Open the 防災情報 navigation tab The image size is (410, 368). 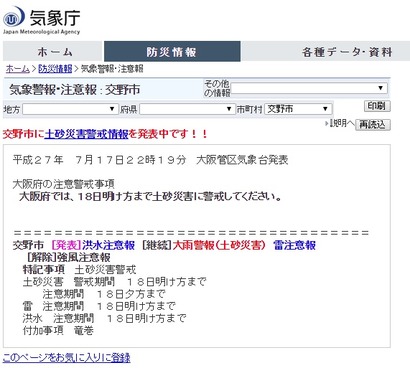tap(172, 52)
